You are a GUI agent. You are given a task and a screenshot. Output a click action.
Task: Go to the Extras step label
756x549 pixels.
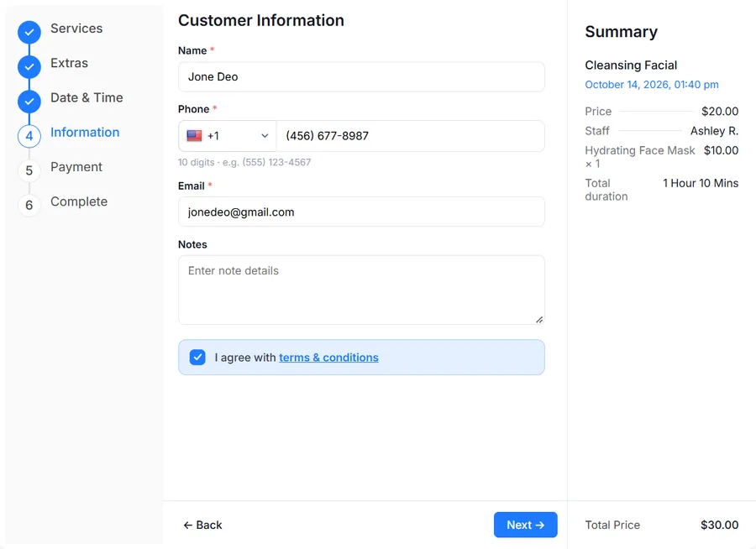[x=69, y=63]
